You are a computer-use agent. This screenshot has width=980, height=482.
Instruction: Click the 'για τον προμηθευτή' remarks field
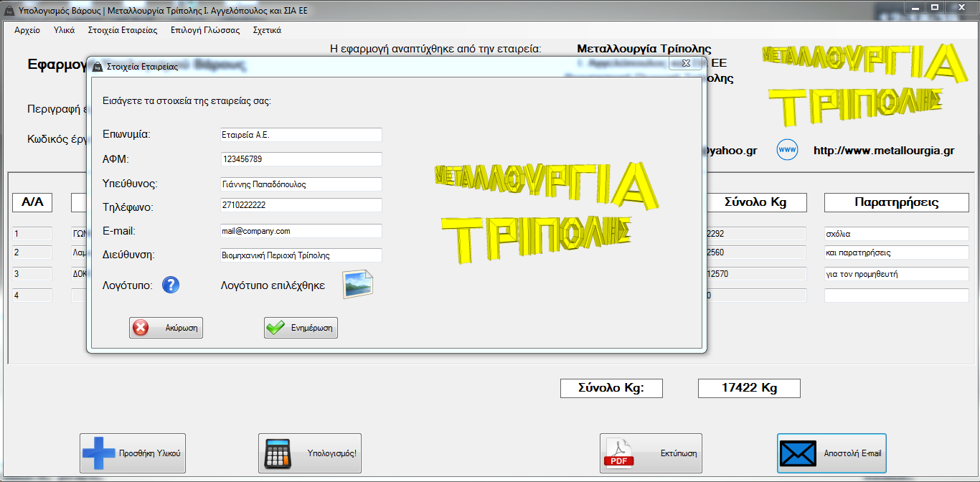(897, 274)
